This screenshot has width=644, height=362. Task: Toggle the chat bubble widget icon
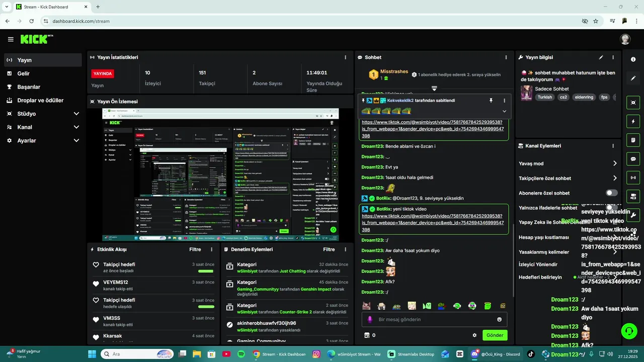click(633, 159)
